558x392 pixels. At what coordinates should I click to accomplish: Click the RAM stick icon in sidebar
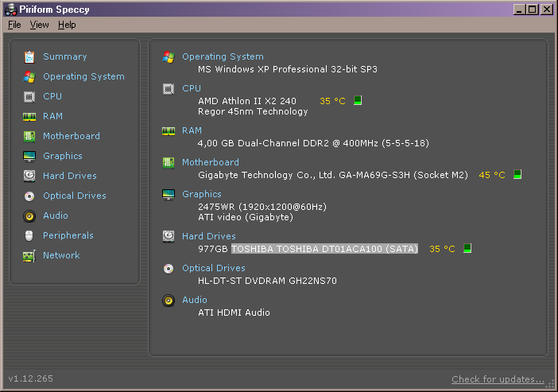pos(29,116)
